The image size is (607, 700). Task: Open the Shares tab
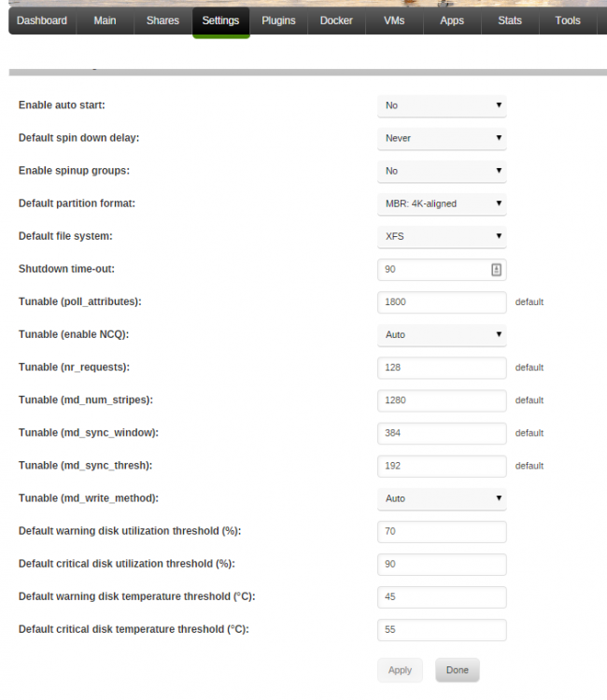tap(163, 21)
